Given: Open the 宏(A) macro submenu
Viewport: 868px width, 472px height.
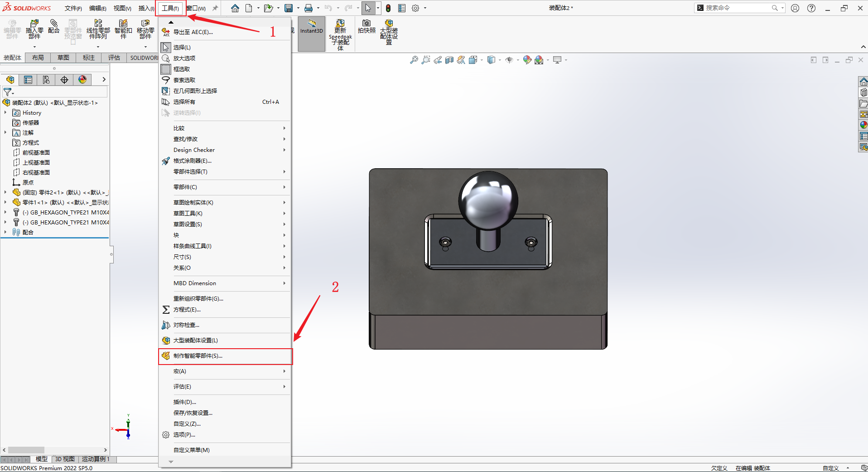Looking at the screenshot, I should (x=225, y=371).
